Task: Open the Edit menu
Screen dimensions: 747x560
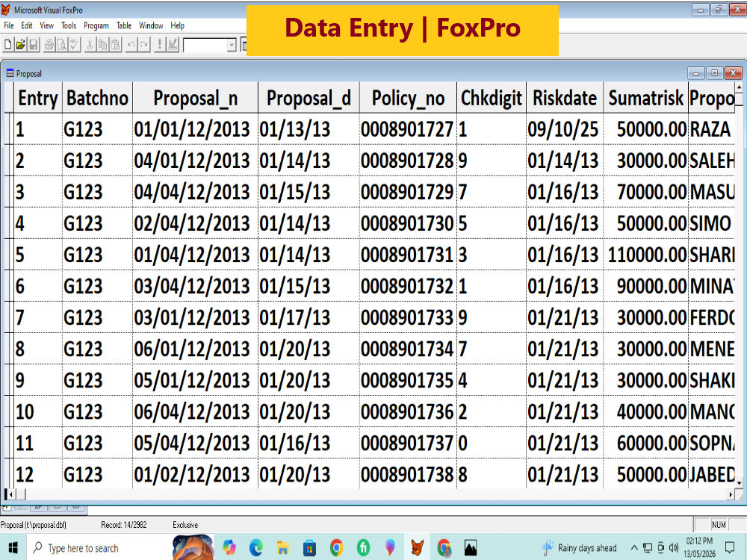Action: (x=27, y=25)
